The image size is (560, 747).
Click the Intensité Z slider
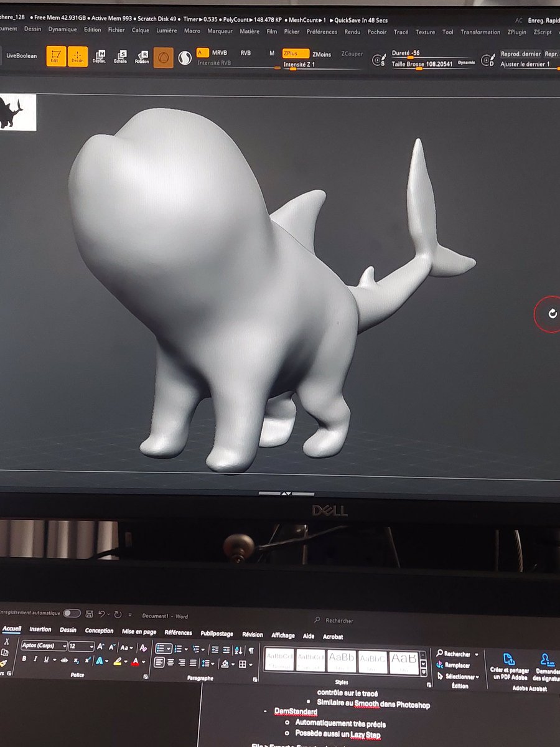tap(322, 65)
